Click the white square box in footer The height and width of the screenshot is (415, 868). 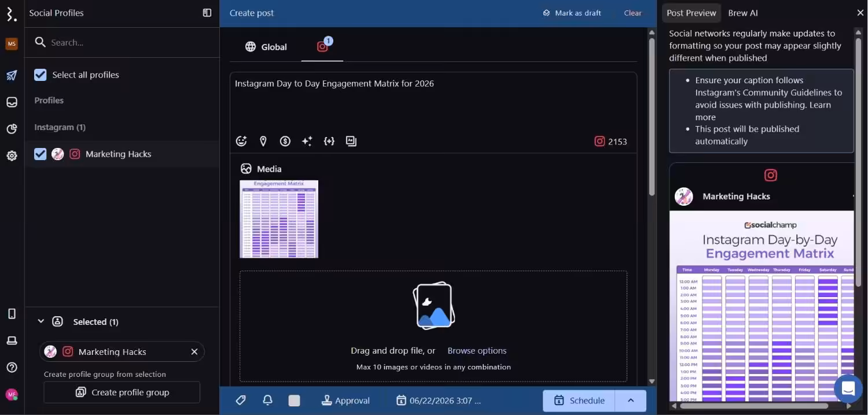click(295, 401)
